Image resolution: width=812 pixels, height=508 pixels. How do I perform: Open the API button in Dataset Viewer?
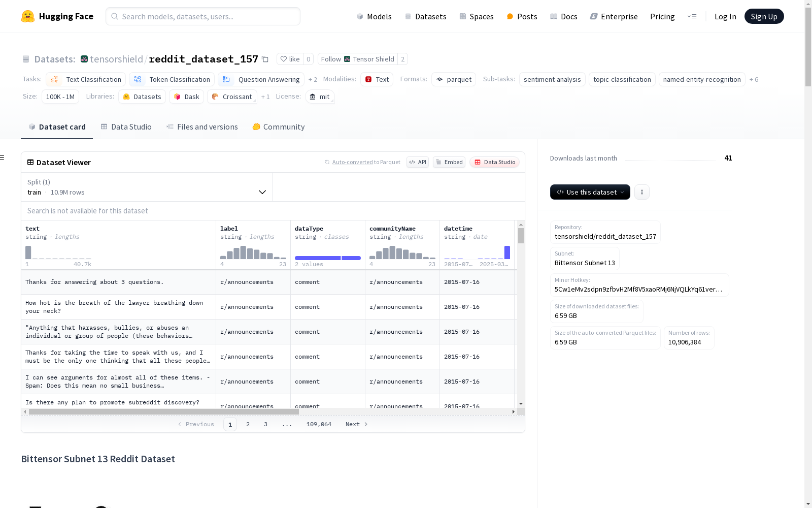point(418,162)
